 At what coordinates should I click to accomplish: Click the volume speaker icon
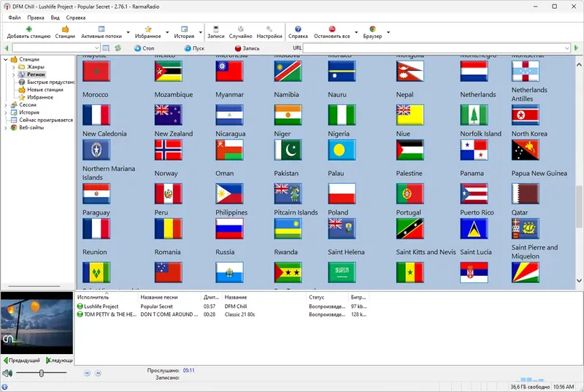coord(7,373)
